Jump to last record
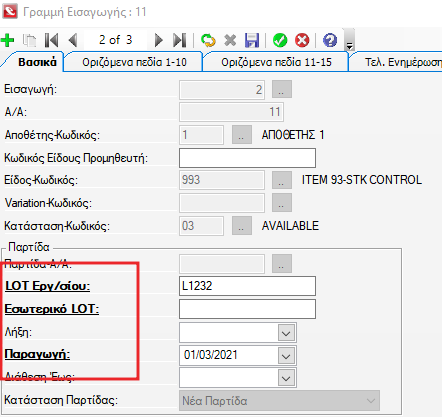This screenshot has width=442, height=417. click(180, 40)
